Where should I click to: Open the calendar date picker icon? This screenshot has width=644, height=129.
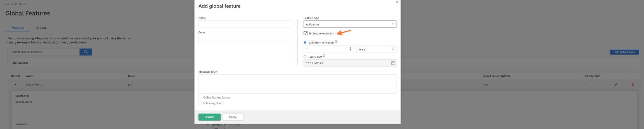(393, 63)
